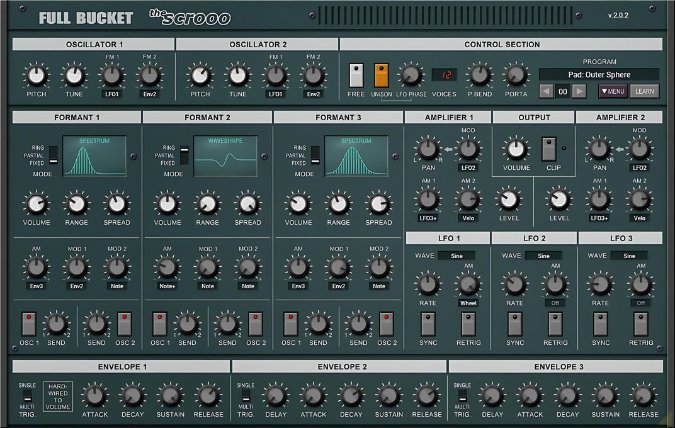Click the LFO PHASE knob
The height and width of the screenshot is (428, 675).
click(x=411, y=75)
